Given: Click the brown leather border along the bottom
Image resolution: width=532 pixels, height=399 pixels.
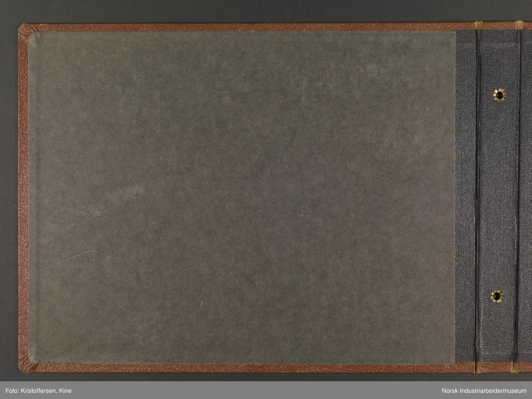Looking at the screenshot, I should pos(244,368).
